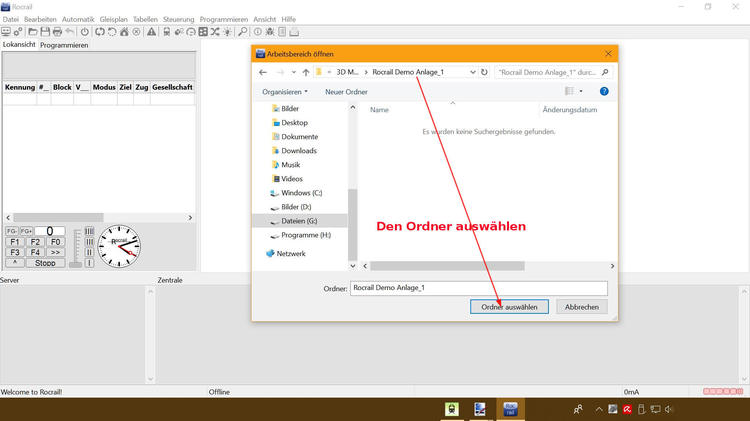Click the save floppy disk icon
The image size is (750, 421).
pyautogui.click(x=45, y=32)
